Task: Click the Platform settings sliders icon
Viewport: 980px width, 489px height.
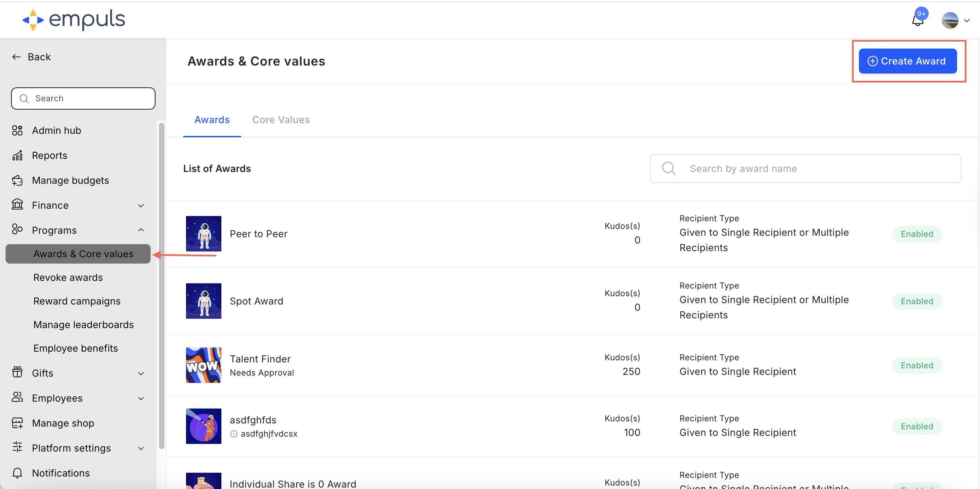Action: click(17, 447)
